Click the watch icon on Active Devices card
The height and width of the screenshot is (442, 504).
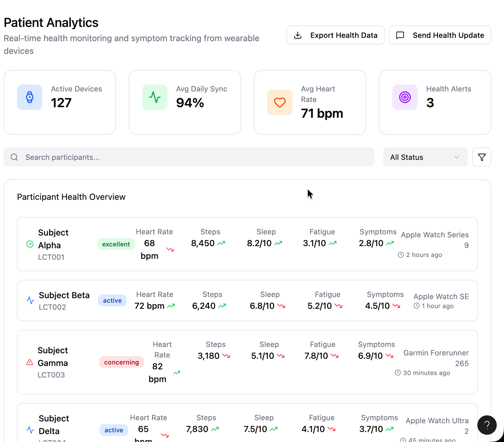30,97
